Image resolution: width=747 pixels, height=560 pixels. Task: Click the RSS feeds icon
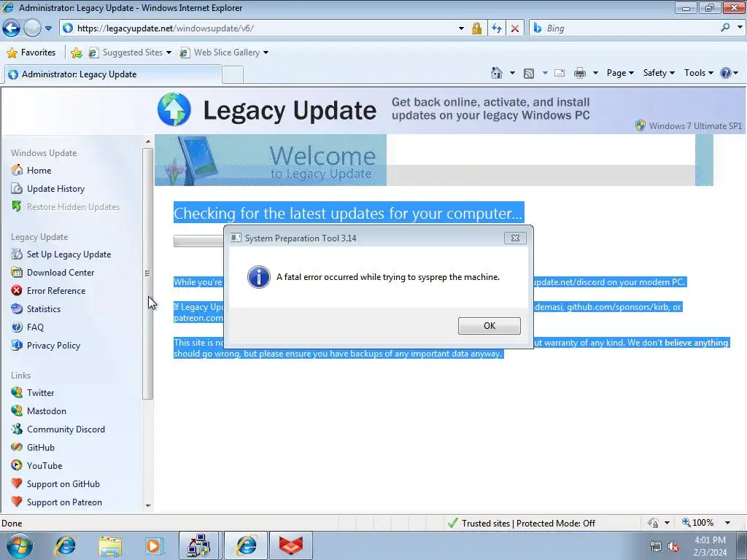pyautogui.click(x=529, y=74)
